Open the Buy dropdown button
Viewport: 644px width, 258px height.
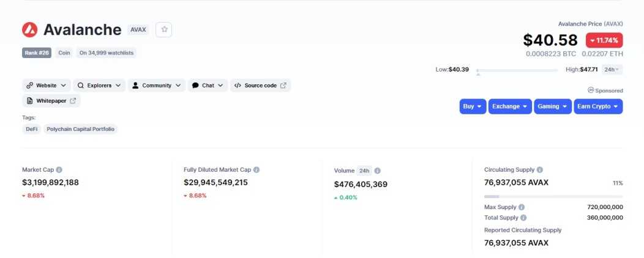tap(473, 106)
